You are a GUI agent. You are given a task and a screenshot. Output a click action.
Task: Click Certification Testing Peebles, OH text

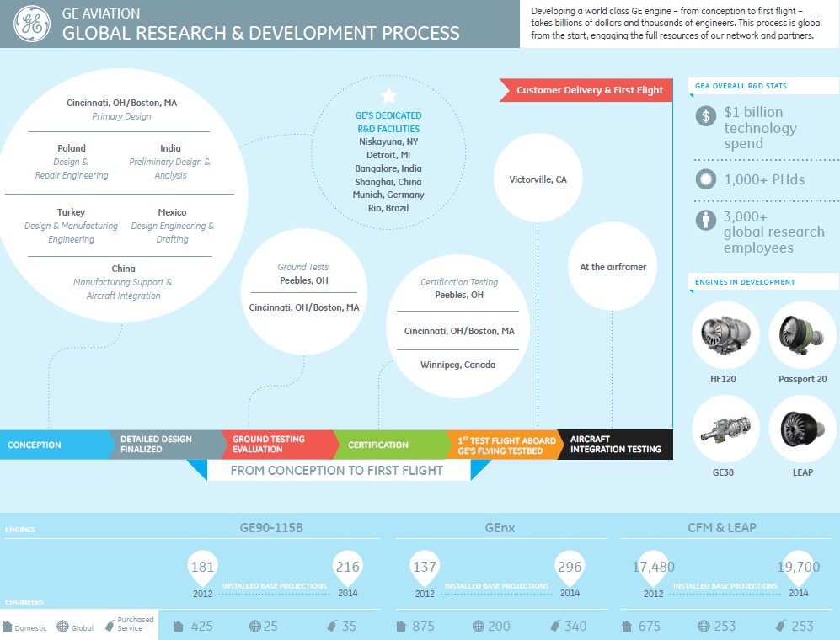459,288
